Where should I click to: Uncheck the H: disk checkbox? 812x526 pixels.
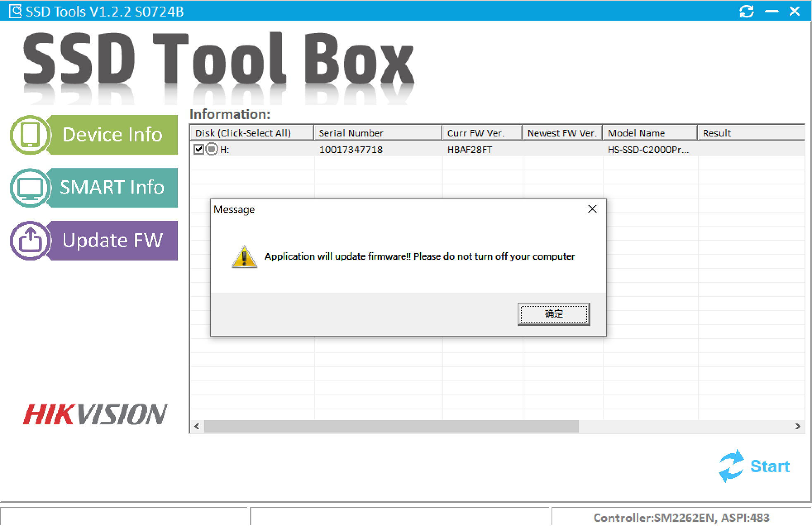199,149
